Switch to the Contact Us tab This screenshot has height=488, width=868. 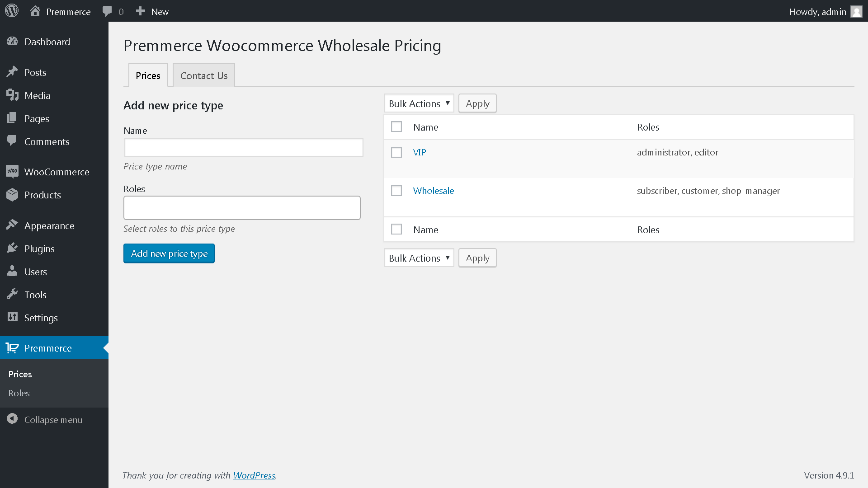(x=204, y=75)
